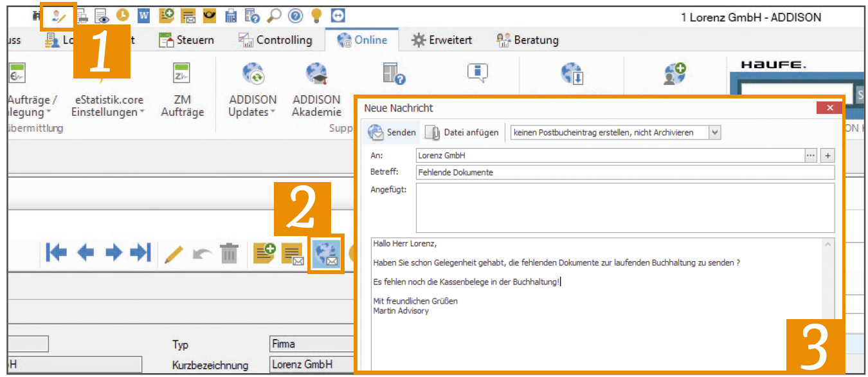The height and width of the screenshot is (377, 868).
Task: Click the note-with-plus icon in record toolbar
Action: pos(264,254)
